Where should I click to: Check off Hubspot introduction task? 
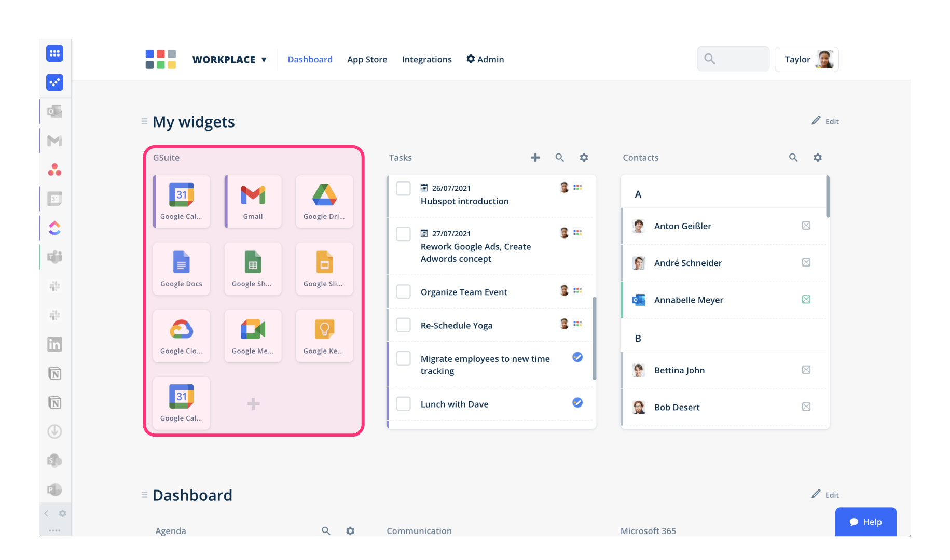[404, 188]
